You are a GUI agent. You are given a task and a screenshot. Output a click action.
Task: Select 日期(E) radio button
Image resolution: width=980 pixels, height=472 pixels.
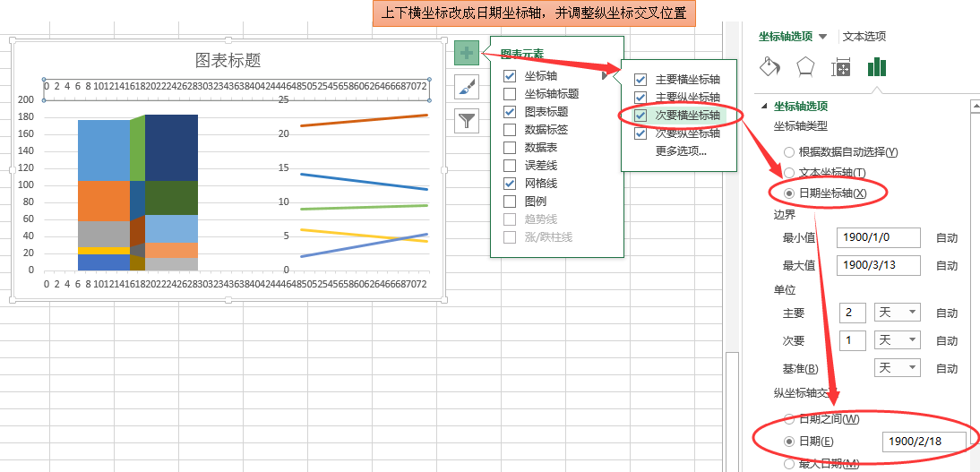click(789, 442)
